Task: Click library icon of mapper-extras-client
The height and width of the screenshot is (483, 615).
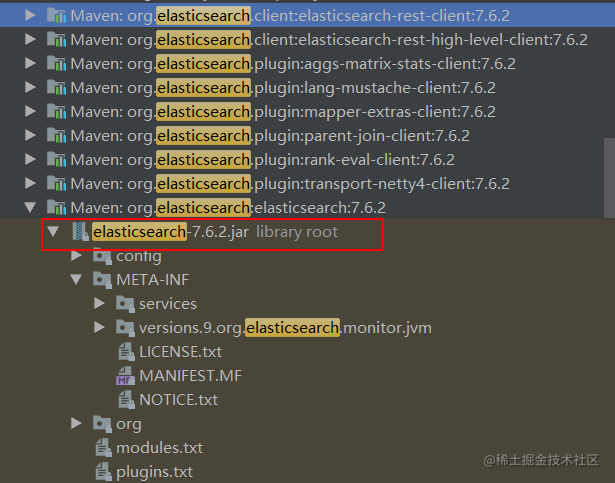Action: pos(56,111)
